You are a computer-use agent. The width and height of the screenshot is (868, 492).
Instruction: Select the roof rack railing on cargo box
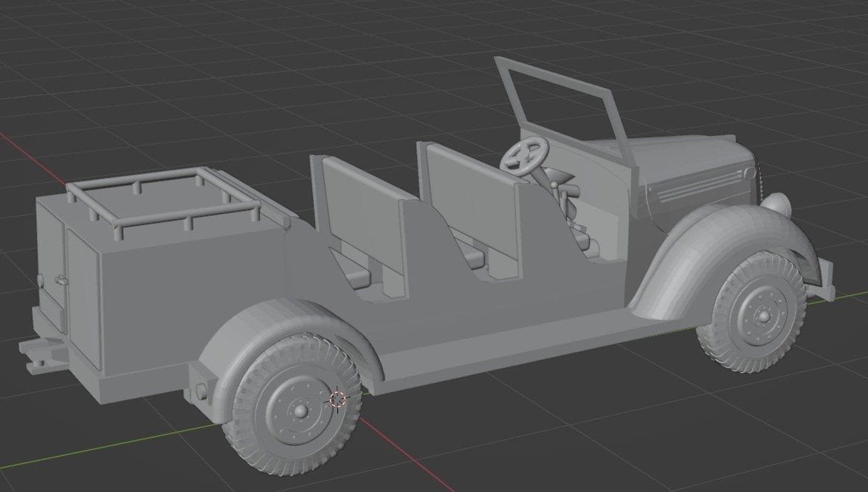pyautogui.click(x=163, y=202)
